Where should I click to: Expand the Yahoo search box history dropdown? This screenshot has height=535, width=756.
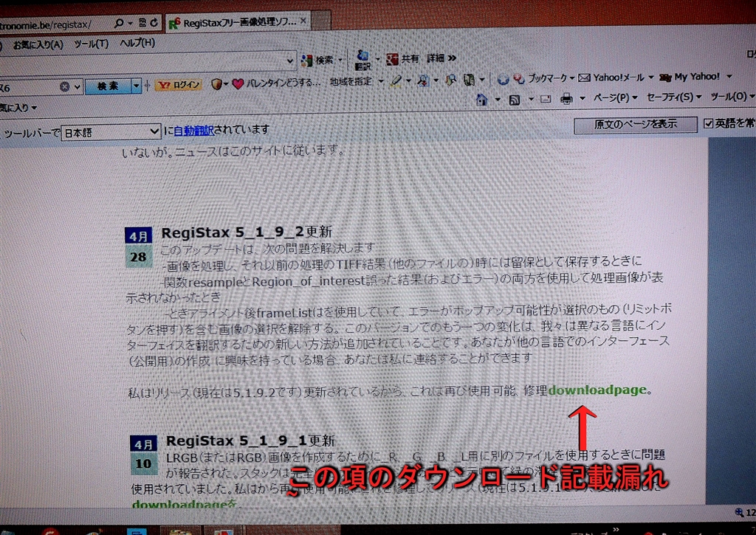[77, 87]
